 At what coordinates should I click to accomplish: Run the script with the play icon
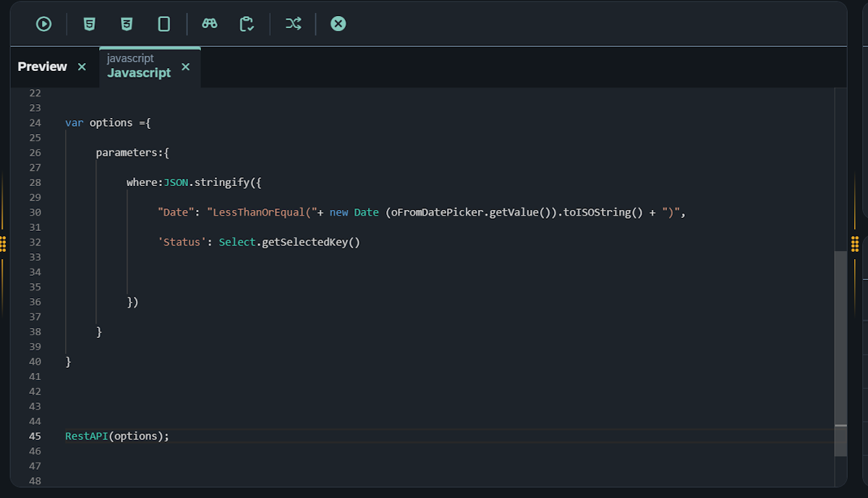(44, 24)
